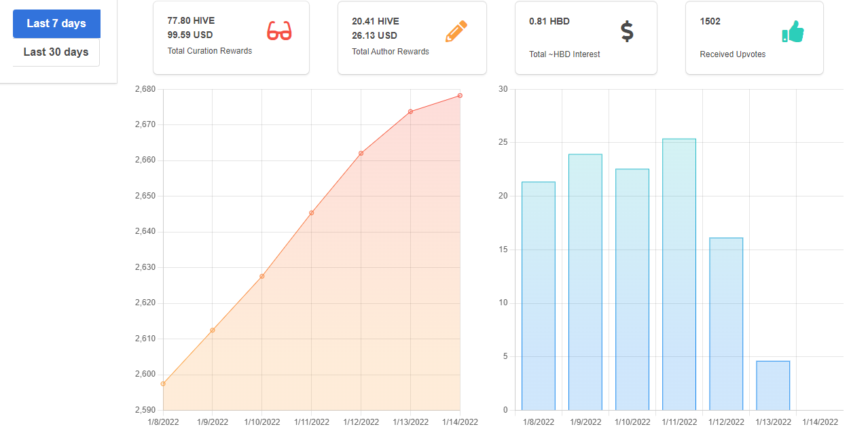The image size is (868, 446).
Task: Select the Last 7 days button
Action: pyautogui.click(x=56, y=24)
